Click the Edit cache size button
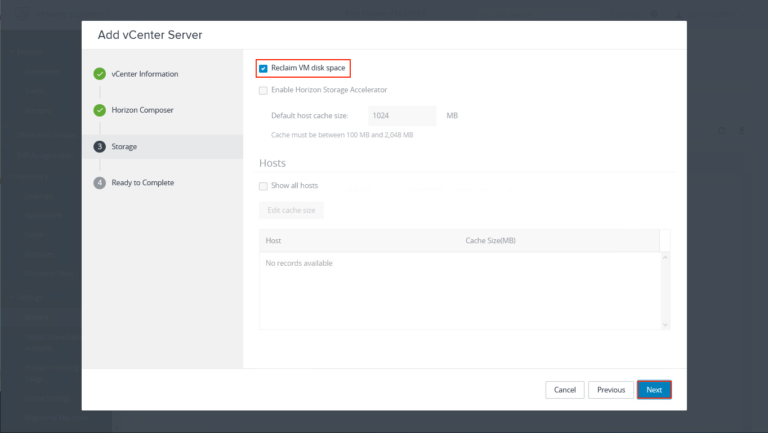This screenshot has height=433, width=768. 291,210
